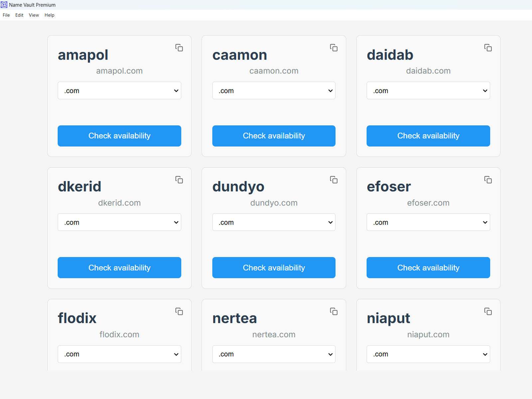The width and height of the screenshot is (532, 399).
Task: Open the Help menu
Action: coord(49,15)
